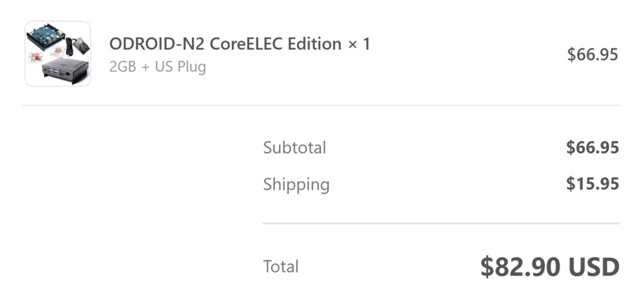The height and width of the screenshot is (297, 644).
Task: Click the ODROID-N2 product thumbnail image
Action: 58,54
